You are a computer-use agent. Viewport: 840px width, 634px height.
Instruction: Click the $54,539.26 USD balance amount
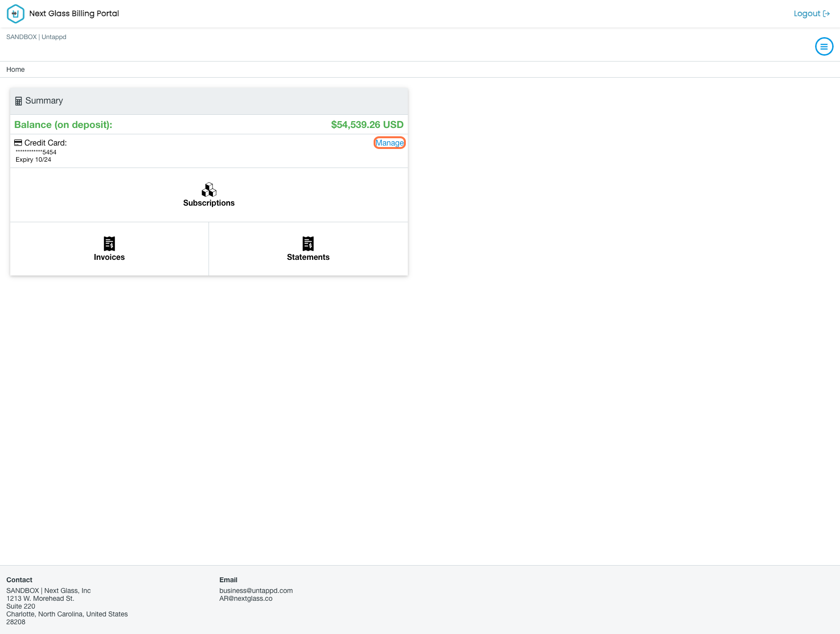[x=367, y=125]
